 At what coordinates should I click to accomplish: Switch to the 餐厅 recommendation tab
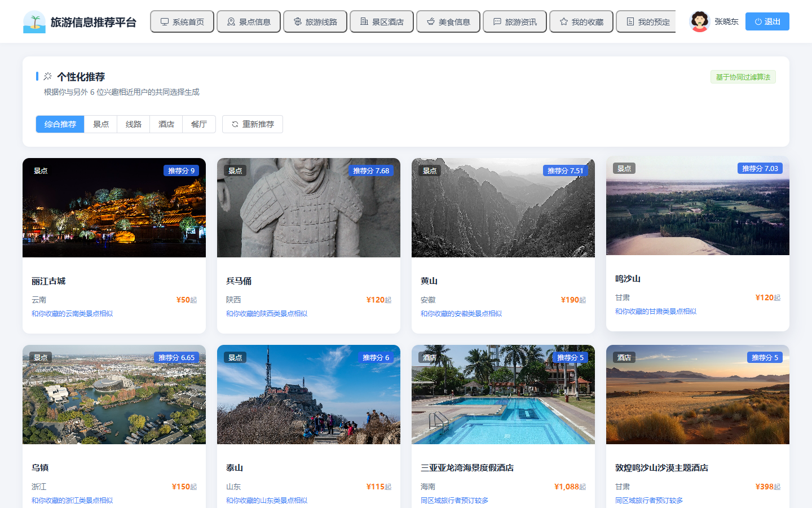click(199, 124)
